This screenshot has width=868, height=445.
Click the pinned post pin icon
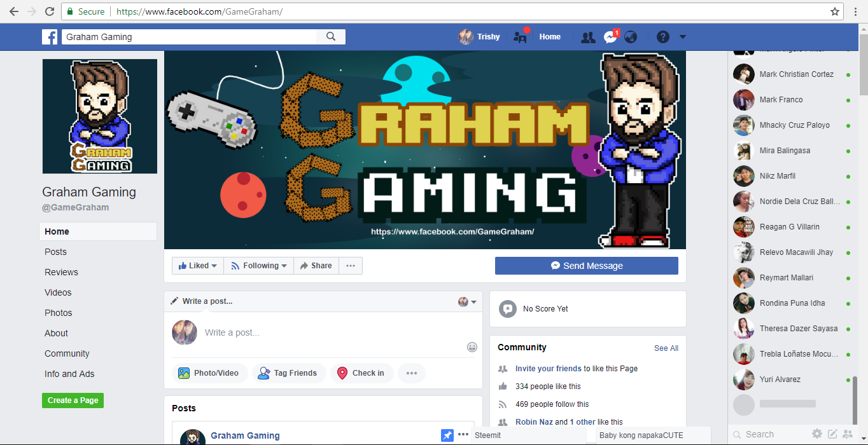click(447, 435)
